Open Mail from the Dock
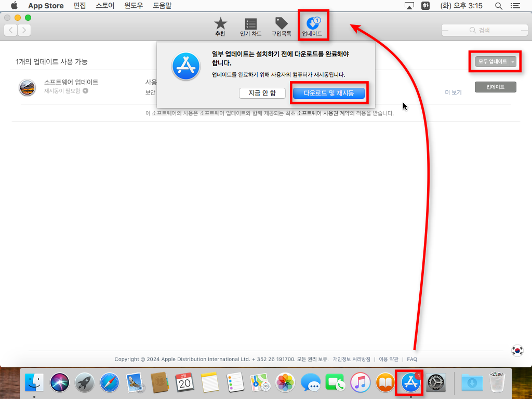 pyautogui.click(x=135, y=382)
